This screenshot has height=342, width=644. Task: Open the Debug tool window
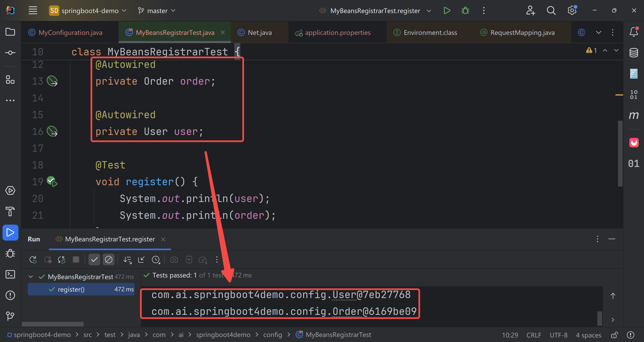coord(10,253)
